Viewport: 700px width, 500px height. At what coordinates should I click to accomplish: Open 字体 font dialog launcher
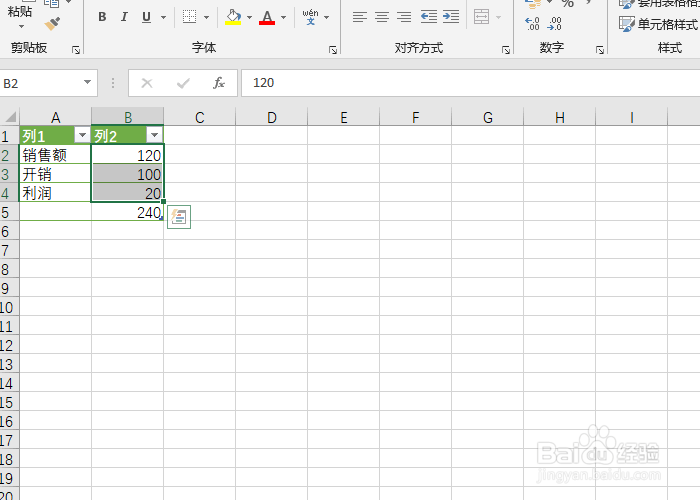(333, 50)
